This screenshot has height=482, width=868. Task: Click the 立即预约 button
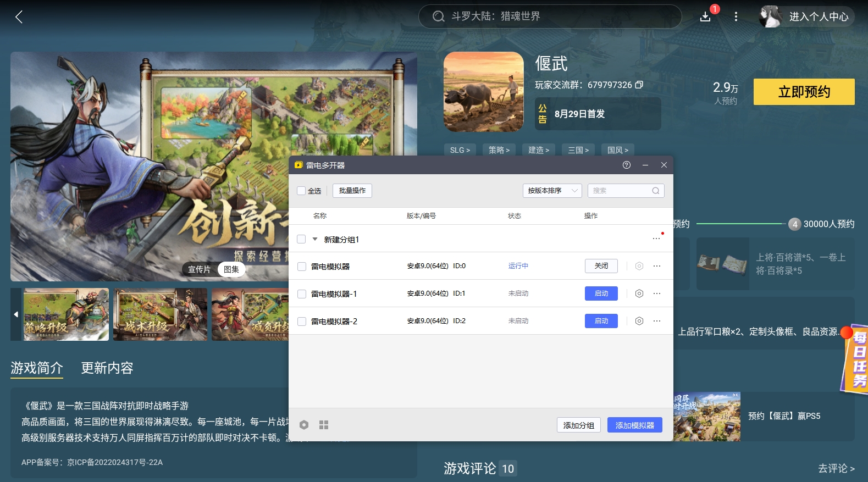tap(804, 92)
